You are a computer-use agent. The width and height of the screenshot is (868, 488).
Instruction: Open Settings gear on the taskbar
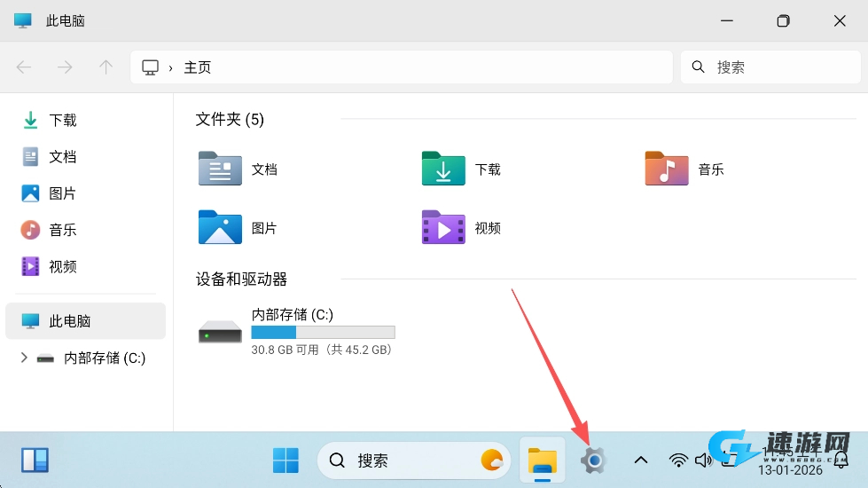pos(593,460)
